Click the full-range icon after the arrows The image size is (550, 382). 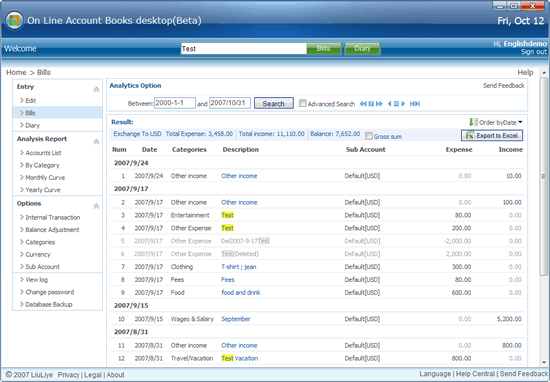415,104
